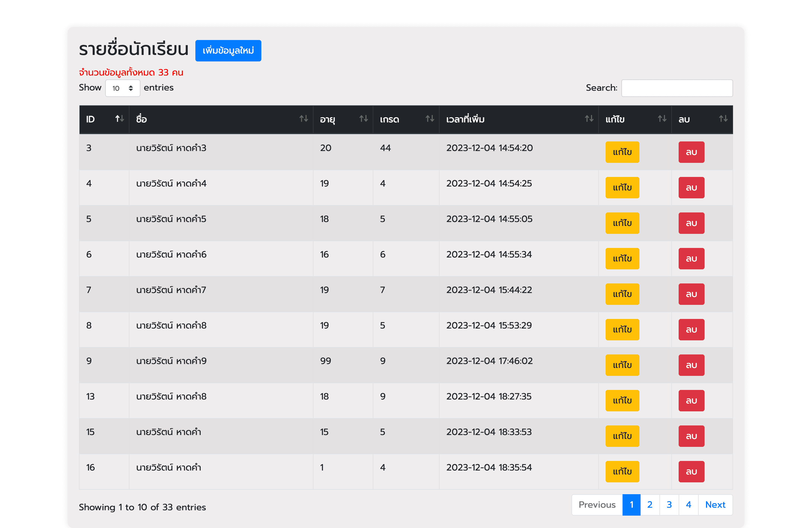The width and height of the screenshot is (812, 528).
Task: Sort by the เวลาที่เพิ่ม column arrows
Action: 589,119
